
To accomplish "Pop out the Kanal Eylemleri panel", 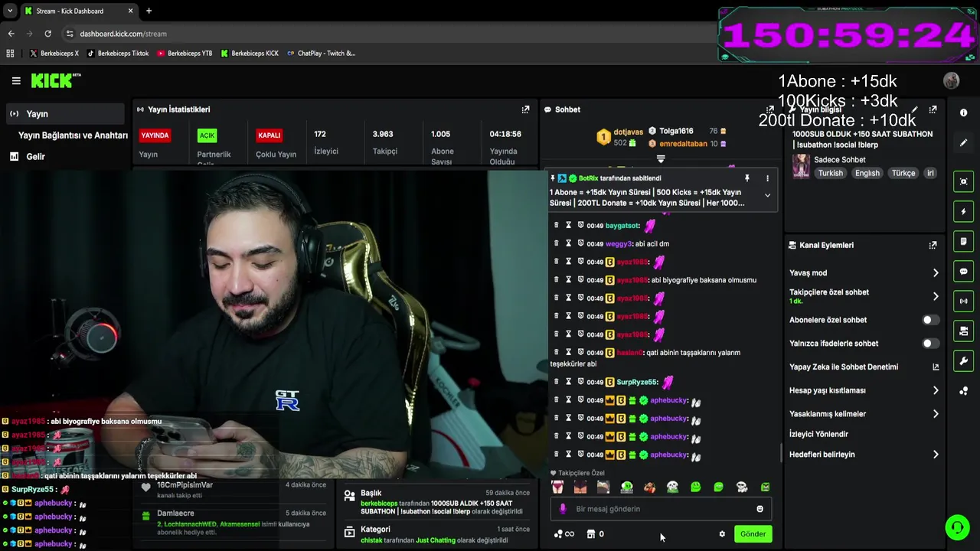I will point(933,245).
